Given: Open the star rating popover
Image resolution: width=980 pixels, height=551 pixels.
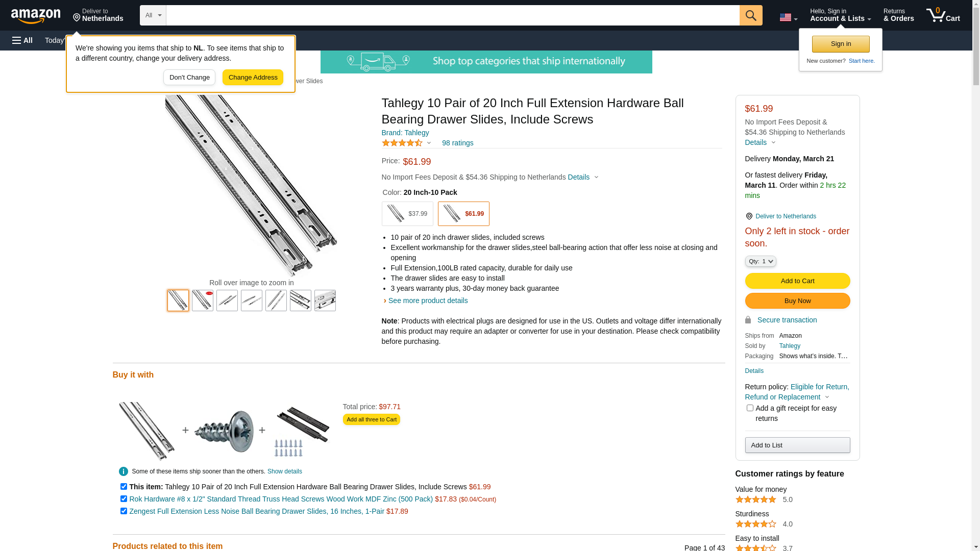Looking at the screenshot, I should pyautogui.click(x=406, y=143).
